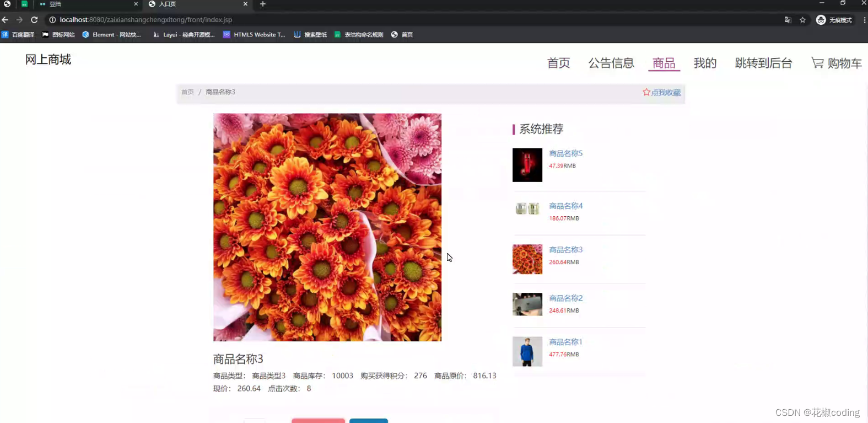Open the 购物车 shopping cart
Viewport: 868px width, 423px height.
click(x=836, y=63)
